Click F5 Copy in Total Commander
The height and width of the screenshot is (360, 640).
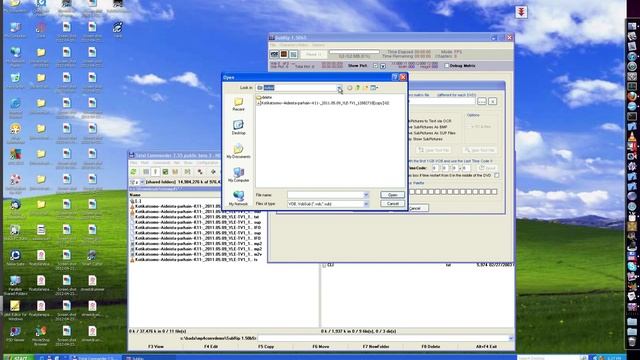pyautogui.click(x=266, y=347)
